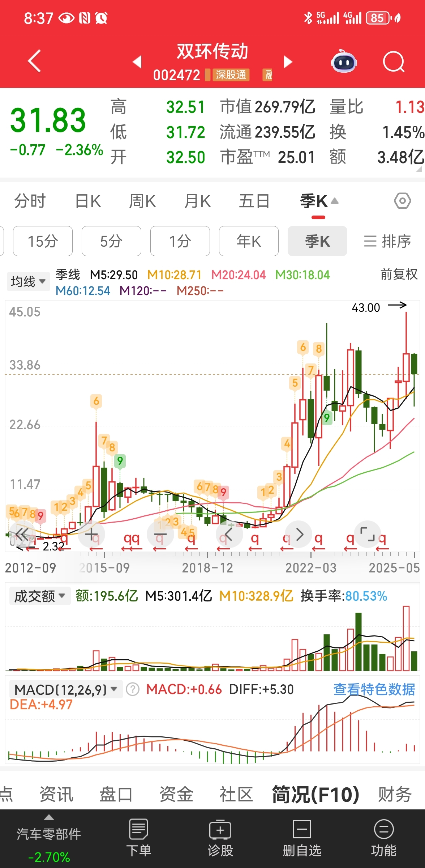Tap the alarm clock status icon

[102, 18]
